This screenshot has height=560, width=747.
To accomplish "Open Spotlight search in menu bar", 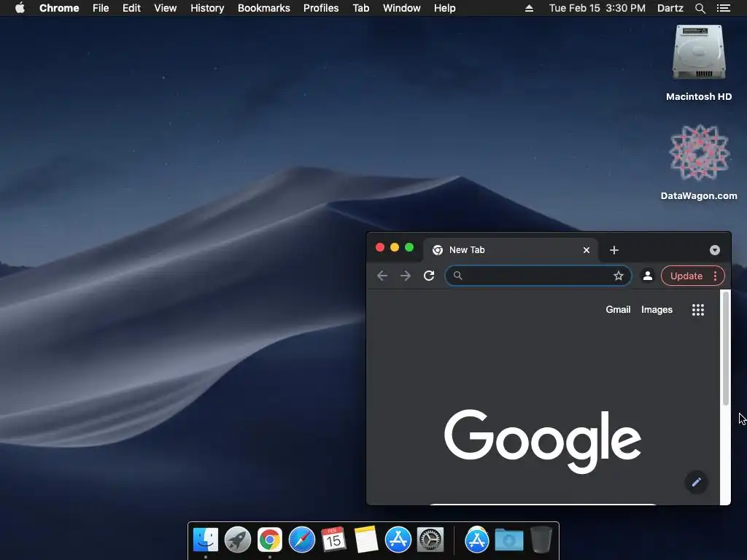I will pyautogui.click(x=700, y=8).
